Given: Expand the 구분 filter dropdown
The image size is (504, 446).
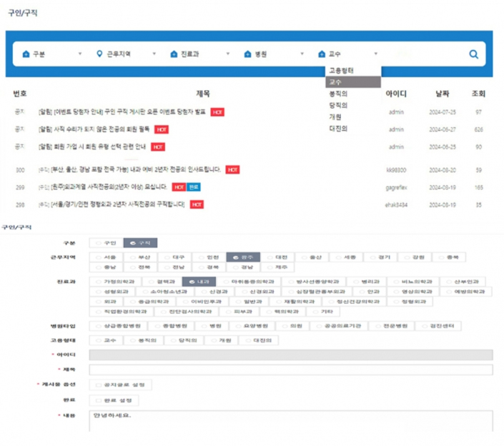Looking at the screenshot, I should [x=51, y=54].
